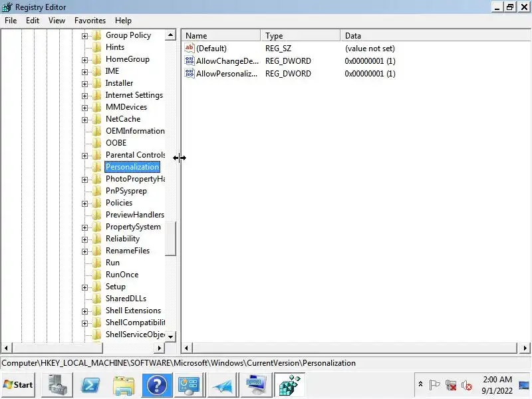This screenshot has width=532, height=399.
Task: Sort values by the Name column
Action: click(x=221, y=36)
